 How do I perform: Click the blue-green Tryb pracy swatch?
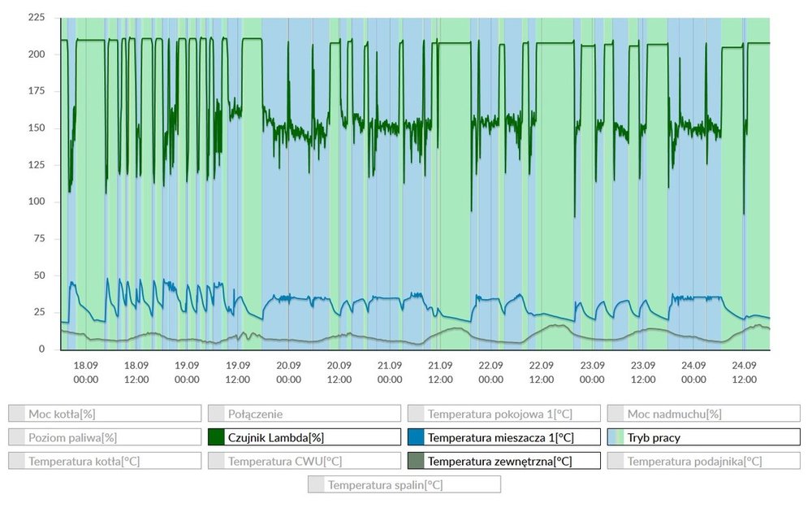[616, 437]
